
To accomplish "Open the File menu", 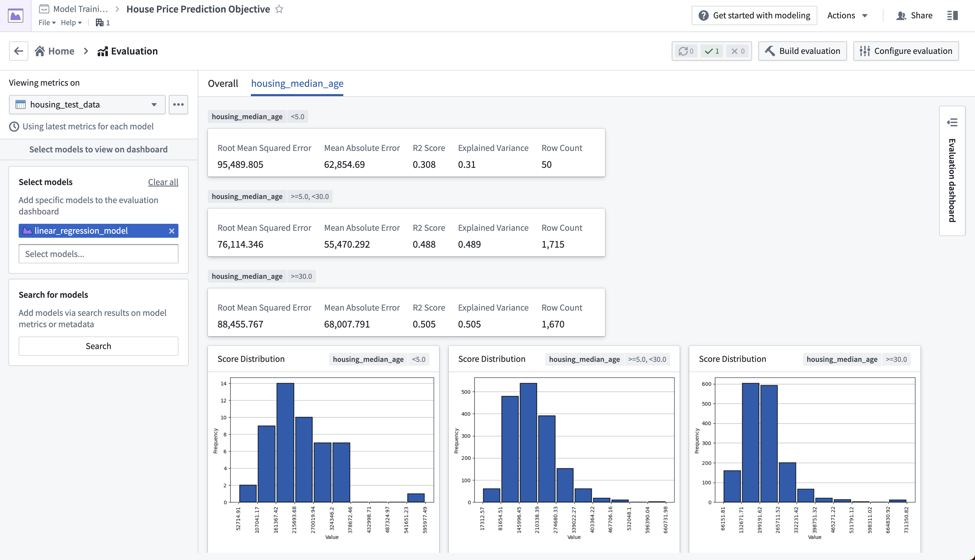I will tap(47, 23).
